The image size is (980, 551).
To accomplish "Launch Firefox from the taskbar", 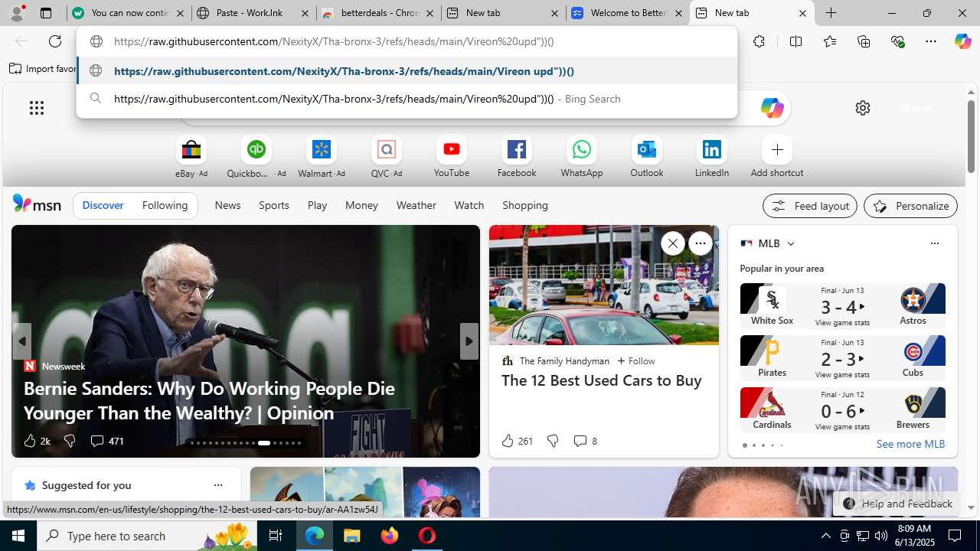I will click(390, 536).
